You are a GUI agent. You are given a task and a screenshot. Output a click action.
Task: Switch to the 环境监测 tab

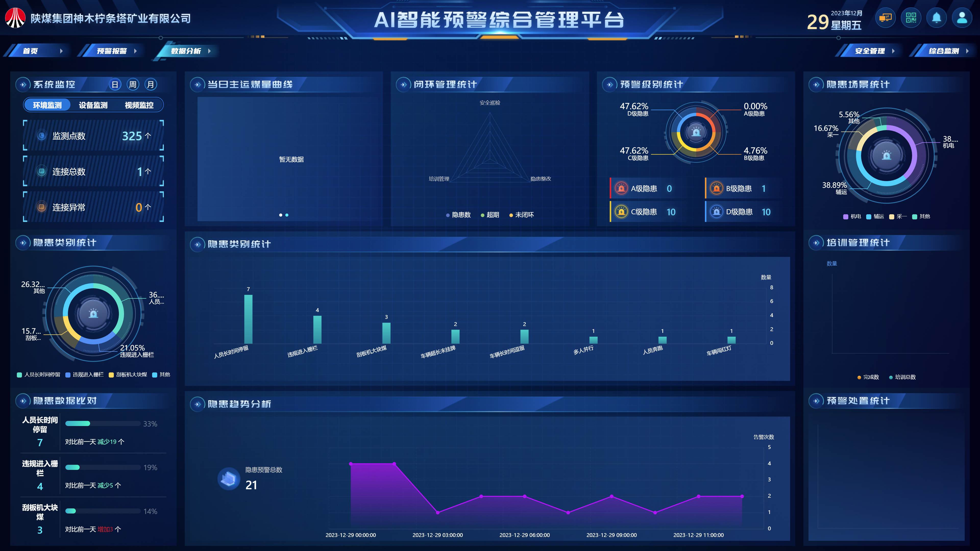(47, 105)
